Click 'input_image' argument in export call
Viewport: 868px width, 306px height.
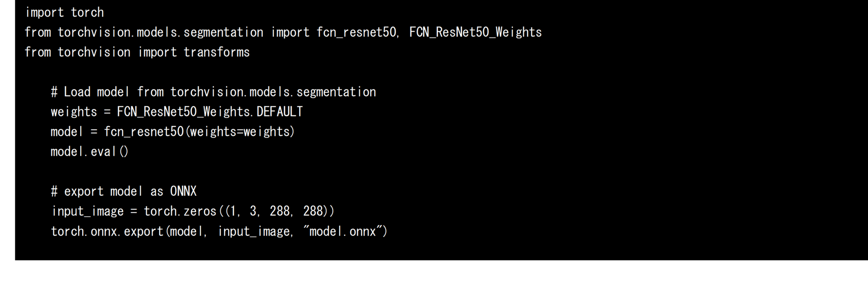pos(254,231)
